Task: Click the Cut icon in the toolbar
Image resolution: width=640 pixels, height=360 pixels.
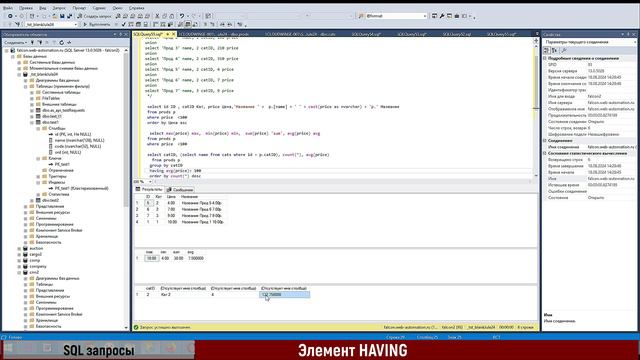Action: 157,16
